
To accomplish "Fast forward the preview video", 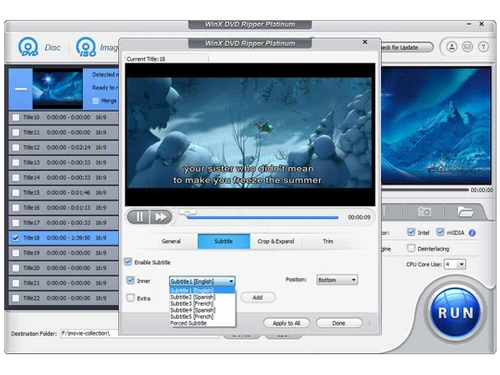I will coord(161,217).
